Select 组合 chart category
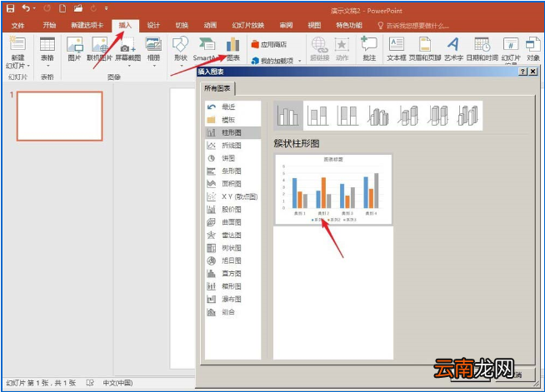The width and height of the screenshot is (545, 392). pyautogui.click(x=232, y=312)
